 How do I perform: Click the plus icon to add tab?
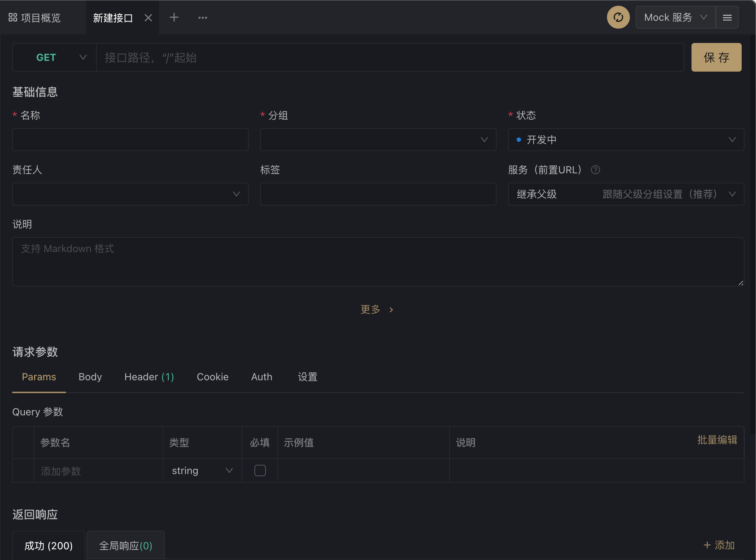tap(174, 17)
